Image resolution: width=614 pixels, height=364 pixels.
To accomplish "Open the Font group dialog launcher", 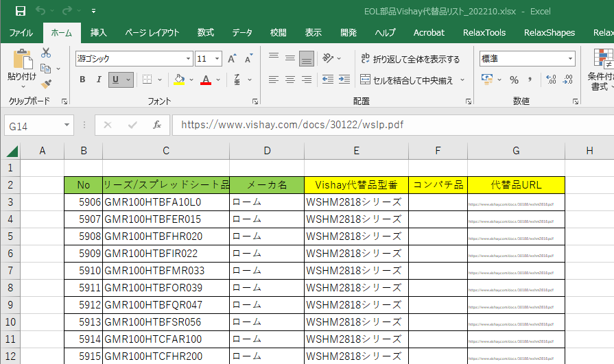I will click(x=255, y=101).
